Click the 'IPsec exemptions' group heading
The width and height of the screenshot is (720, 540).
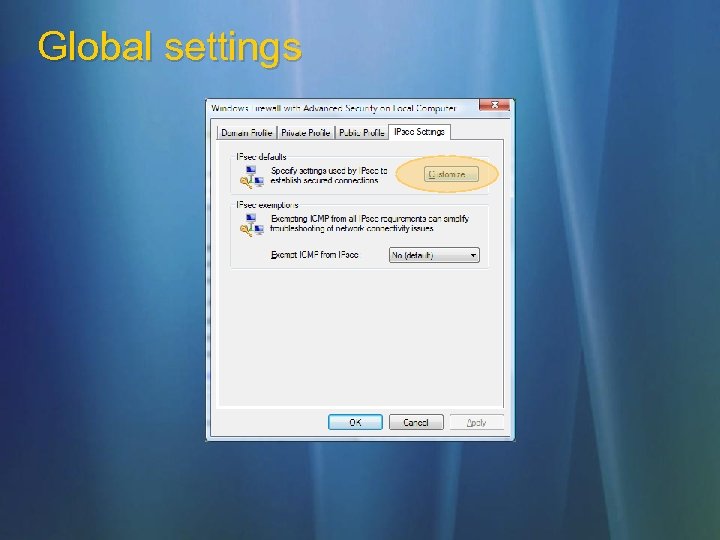[x=267, y=205]
